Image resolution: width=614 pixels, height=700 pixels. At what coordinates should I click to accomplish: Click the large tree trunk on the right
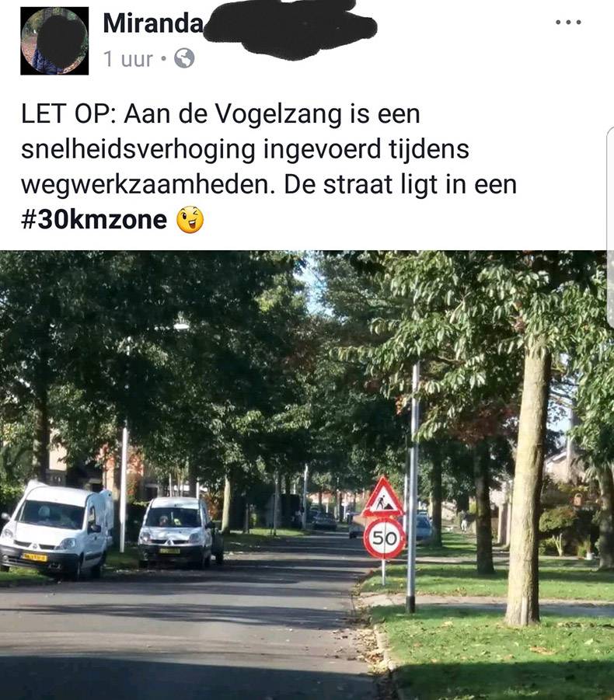pyautogui.click(x=528, y=482)
